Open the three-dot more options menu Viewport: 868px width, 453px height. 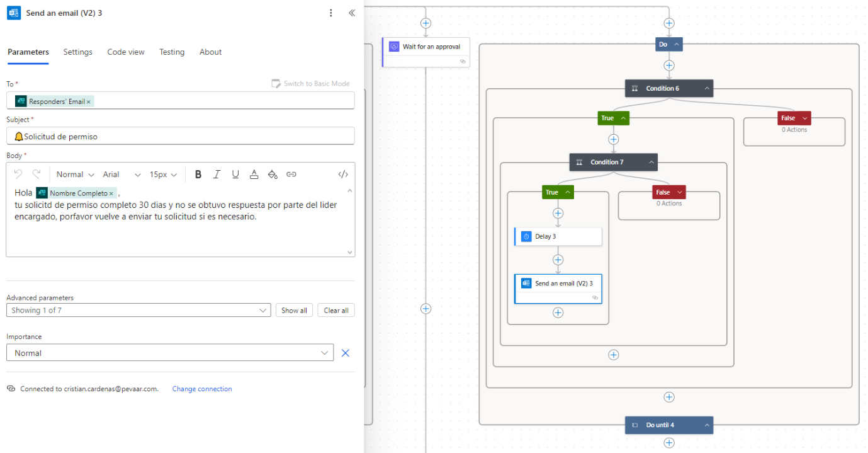tap(331, 13)
